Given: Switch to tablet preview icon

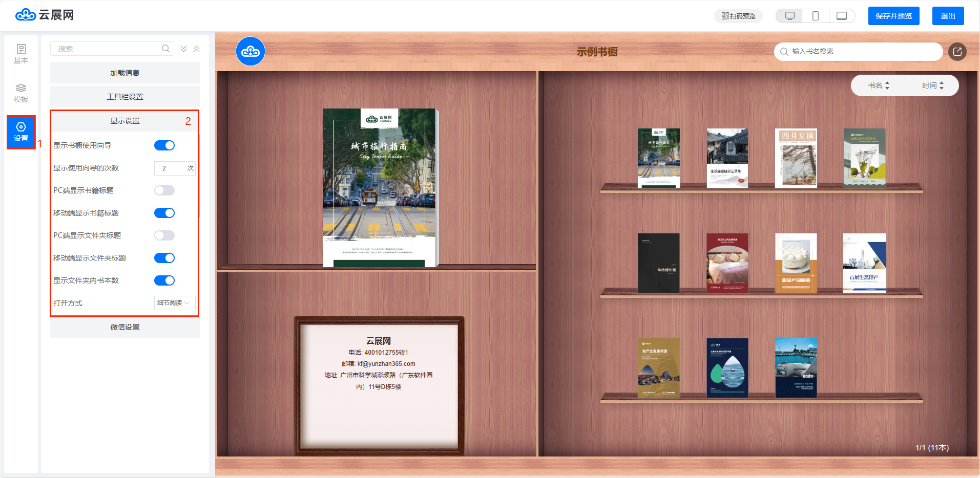Looking at the screenshot, I should (842, 16).
